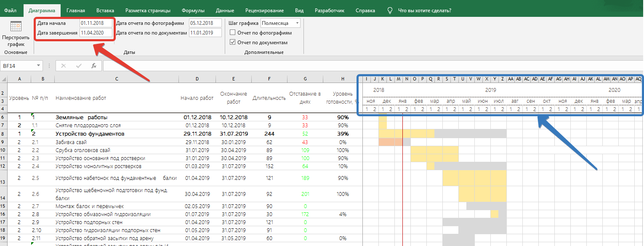This screenshot has width=644, height=246.
Task: Click the Дата завершения field showing 11.04.2020
Action: [x=96, y=33]
